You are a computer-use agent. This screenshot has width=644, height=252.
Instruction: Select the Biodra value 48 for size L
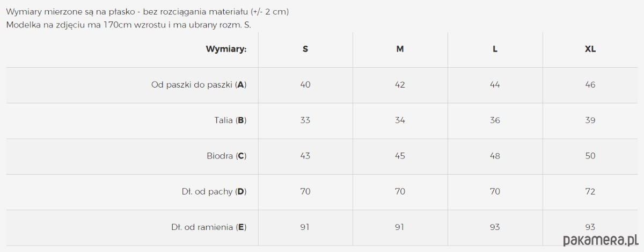(x=495, y=156)
